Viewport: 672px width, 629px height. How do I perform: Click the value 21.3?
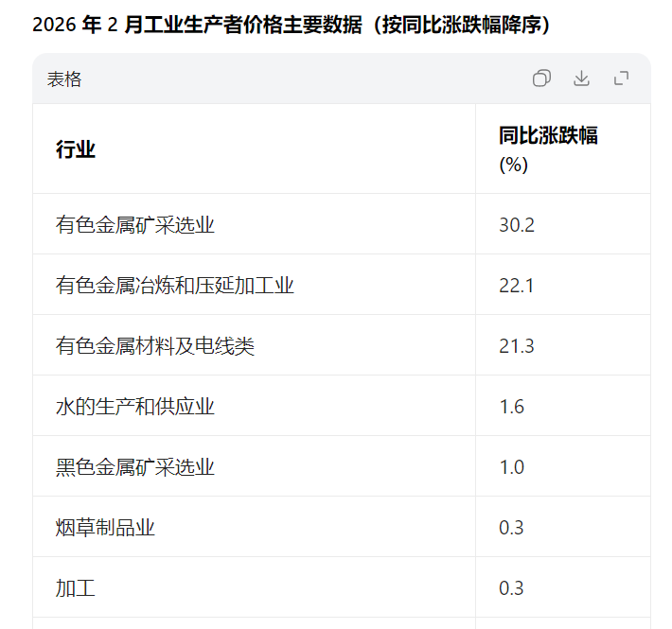517,346
